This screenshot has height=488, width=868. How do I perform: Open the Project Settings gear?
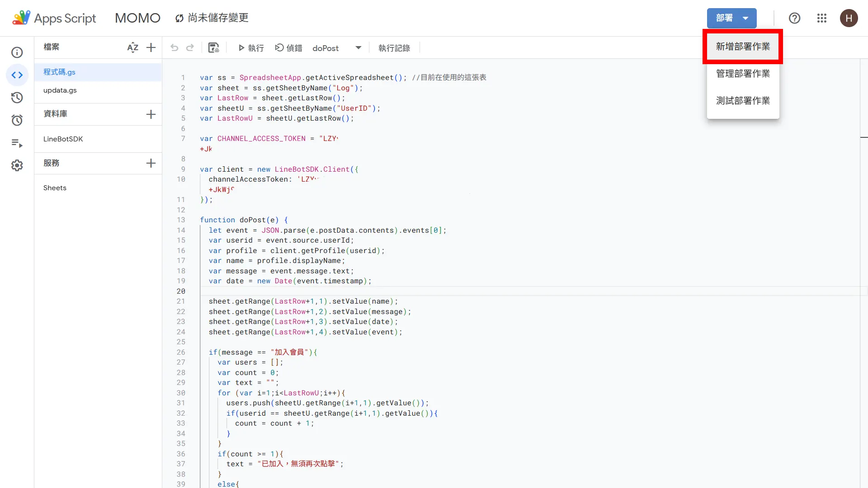click(x=17, y=165)
